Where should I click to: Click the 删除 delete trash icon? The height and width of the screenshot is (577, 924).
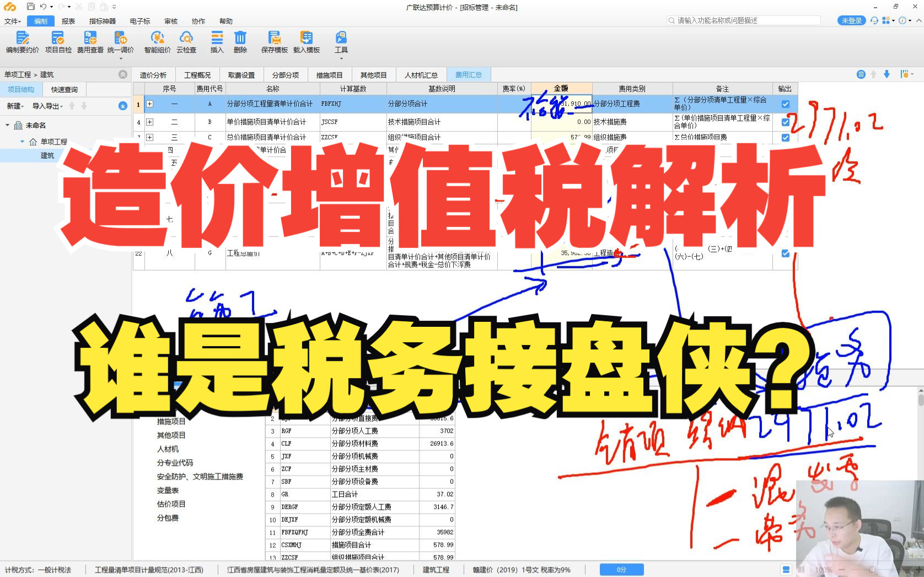[240, 38]
